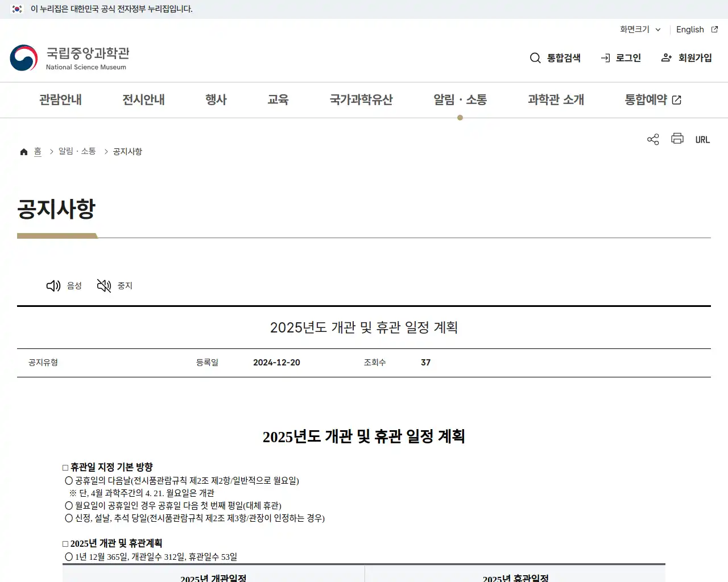Stop text-to-speech with the 중지 icon
This screenshot has height=582, width=728.
tap(104, 285)
